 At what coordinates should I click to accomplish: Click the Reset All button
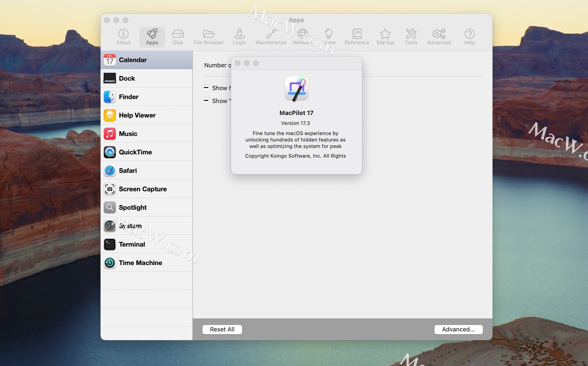tap(222, 329)
